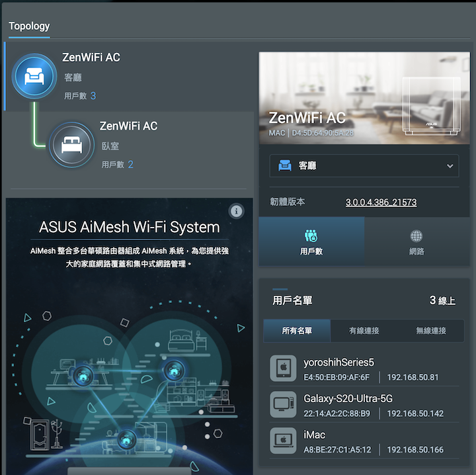Click MAC address 22:14:A2:2C:88:B9

pyautogui.click(x=337, y=413)
